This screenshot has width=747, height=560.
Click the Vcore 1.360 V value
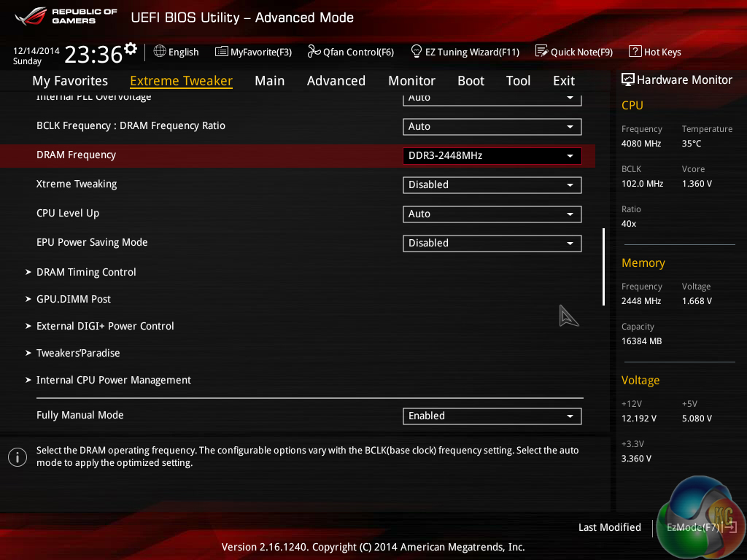[x=697, y=183]
